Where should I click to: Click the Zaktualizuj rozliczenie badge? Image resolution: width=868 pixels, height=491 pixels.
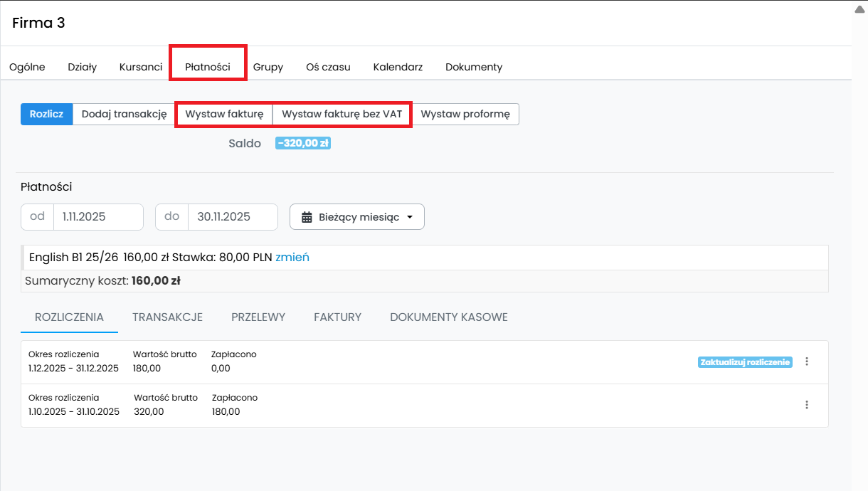coord(745,361)
